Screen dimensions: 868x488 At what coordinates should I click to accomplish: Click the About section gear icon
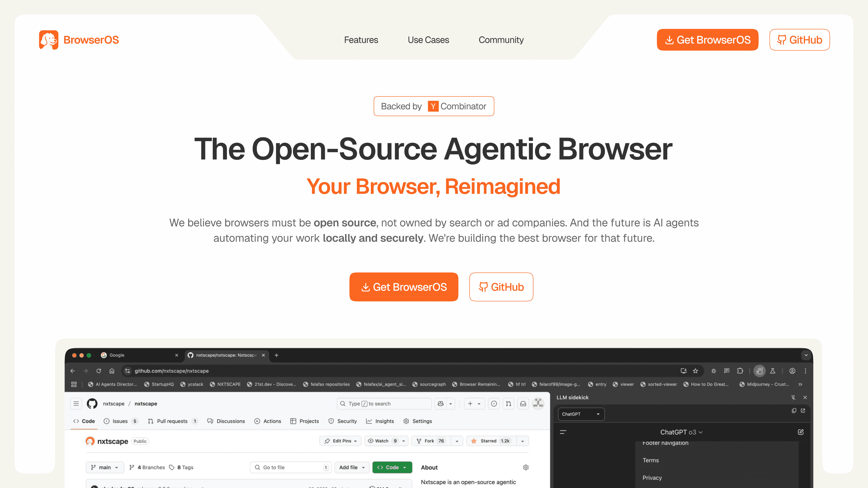pyautogui.click(x=526, y=467)
